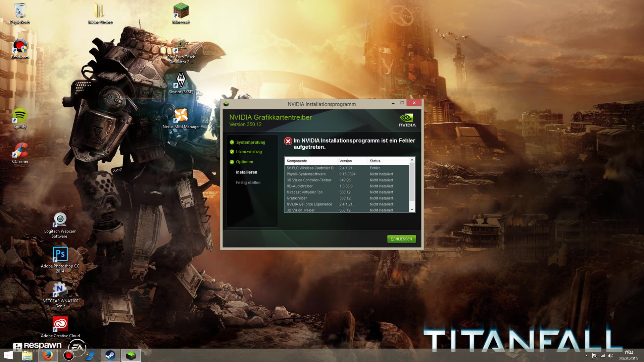This screenshot has width=644, height=362.
Task: Open the Meine Ordner folder icon
Action: (x=100, y=13)
